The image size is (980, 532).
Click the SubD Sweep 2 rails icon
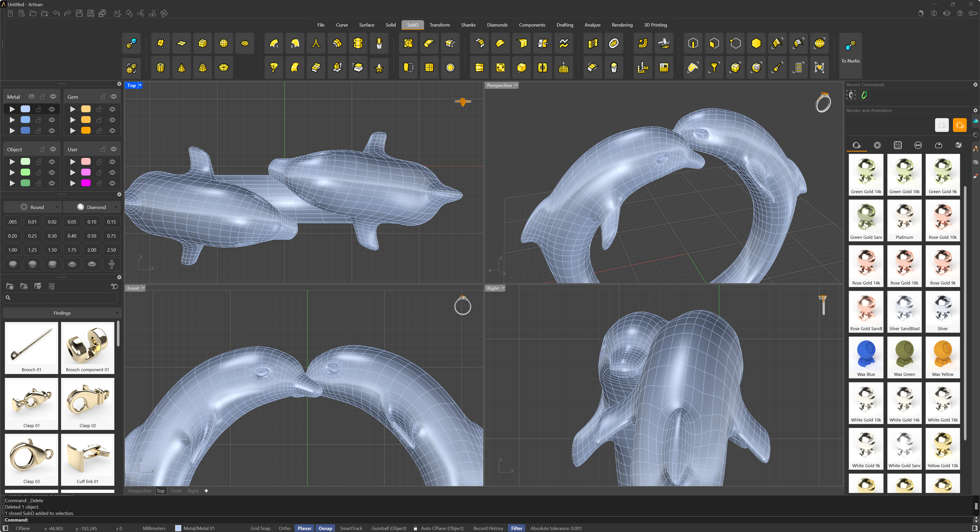295,43
